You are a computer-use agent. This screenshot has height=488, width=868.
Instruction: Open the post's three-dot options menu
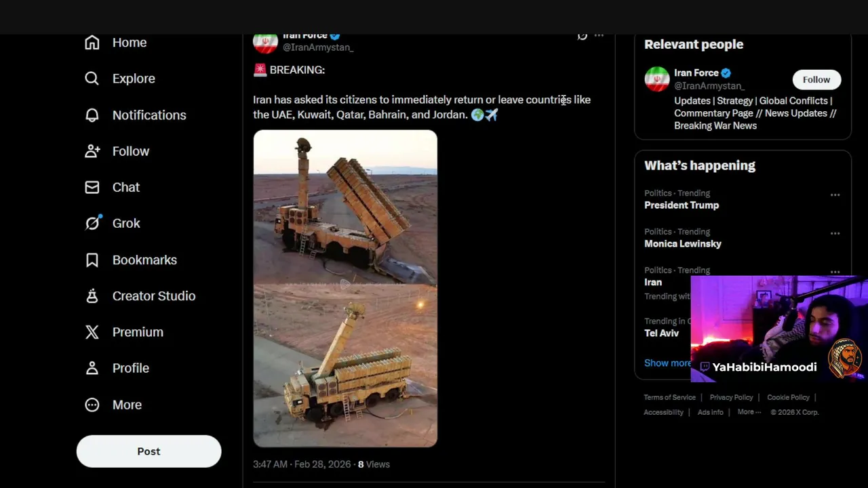coord(599,36)
